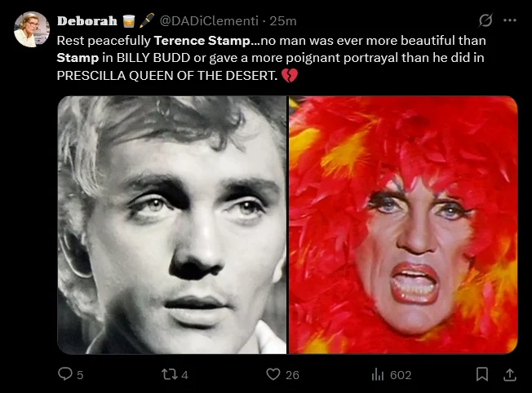Click the display name Deborah
This screenshot has height=393, width=532.
86,20
